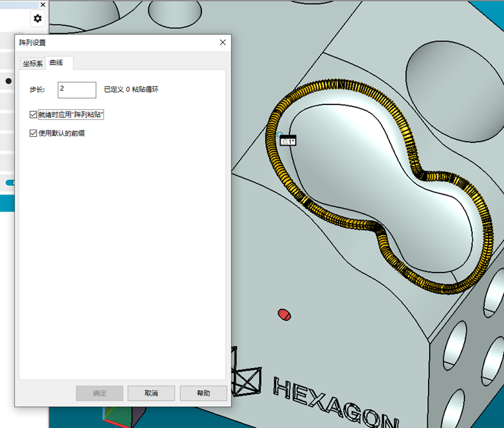Select the 曲线 tab
The height and width of the screenshot is (428, 504).
(x=56, y=63)
